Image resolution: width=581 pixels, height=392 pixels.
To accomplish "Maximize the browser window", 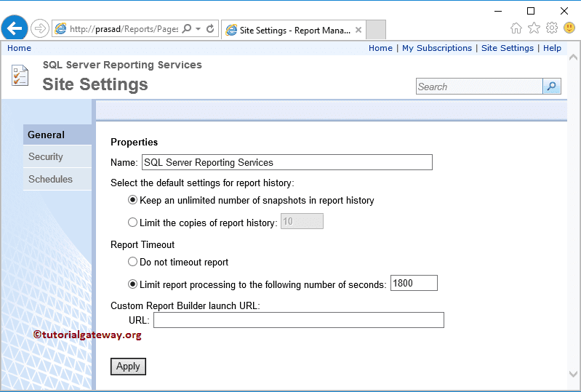I will 531,11.
